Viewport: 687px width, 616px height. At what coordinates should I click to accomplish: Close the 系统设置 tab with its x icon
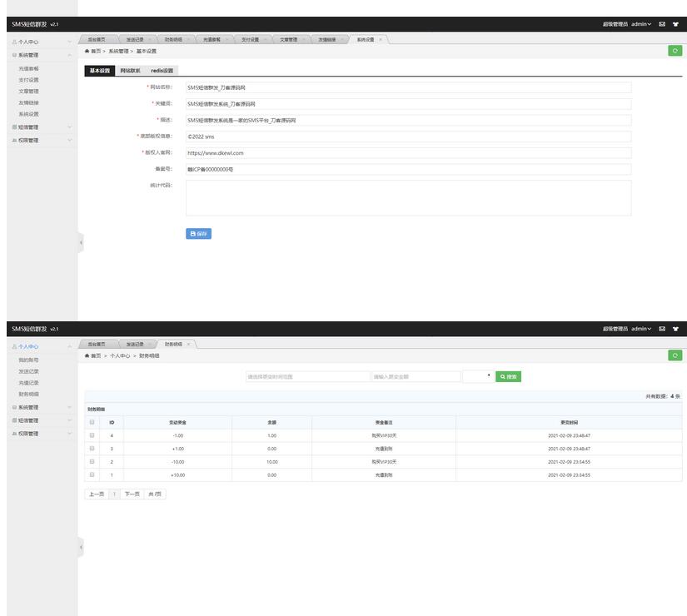pyautogui.click(x=381, y=39)
